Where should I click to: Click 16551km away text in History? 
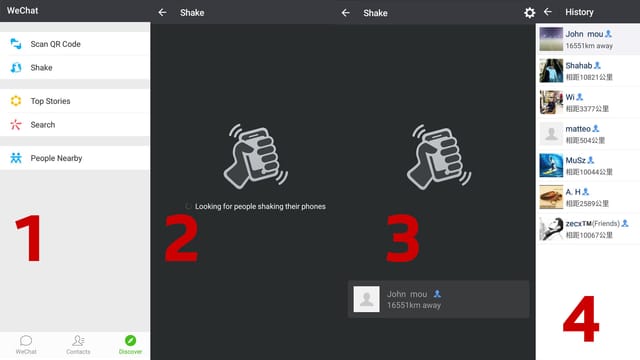pyautogui.click(x=589, y=46)
